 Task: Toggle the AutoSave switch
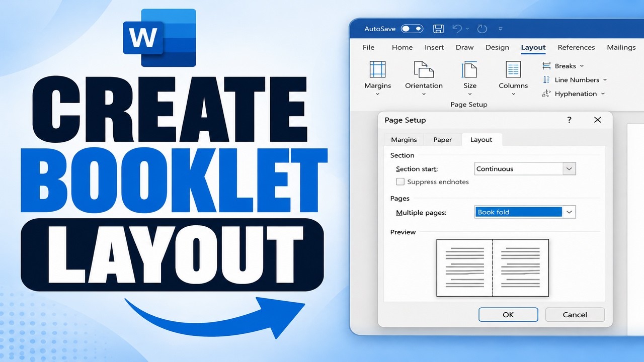point(412,29)
